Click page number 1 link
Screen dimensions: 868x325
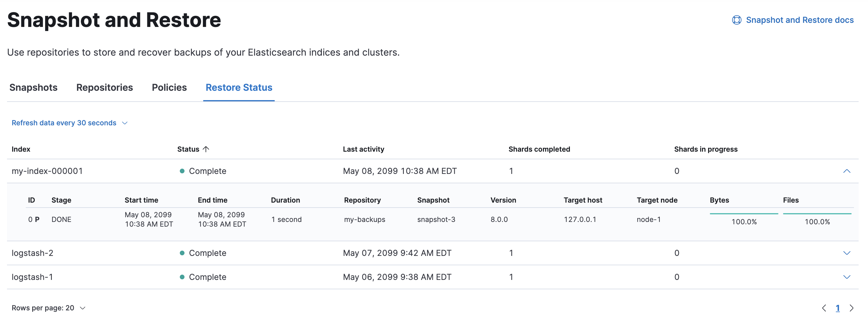coord(837,308)
